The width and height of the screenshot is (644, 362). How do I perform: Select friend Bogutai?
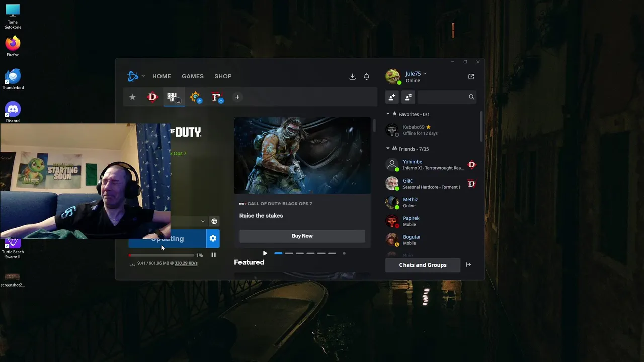point(431,240)
